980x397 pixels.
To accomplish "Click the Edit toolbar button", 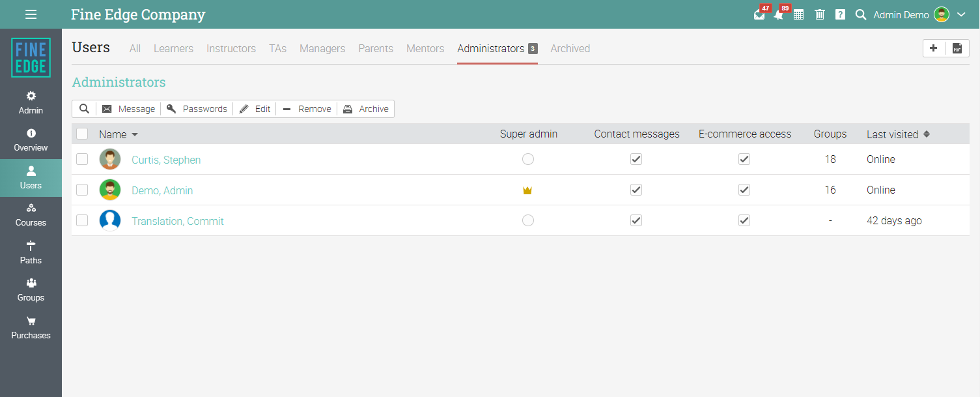I will 255,109.
